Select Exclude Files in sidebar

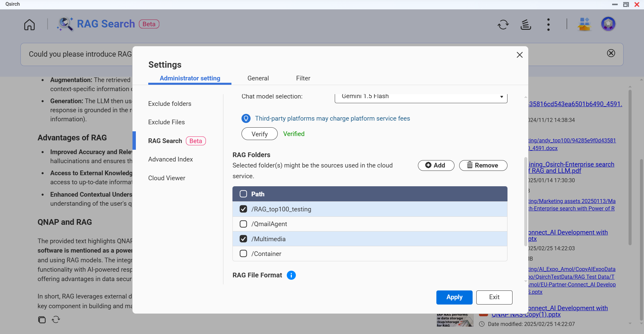tap(166, 122)
